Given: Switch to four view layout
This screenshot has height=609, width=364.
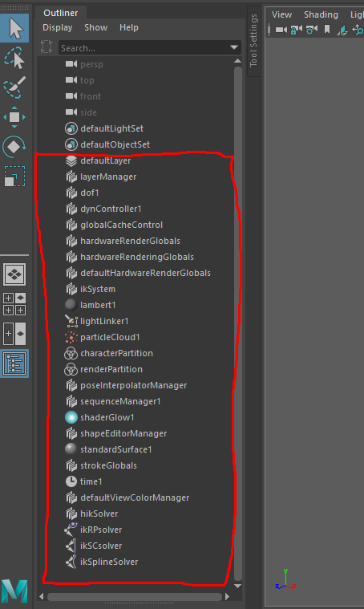Looking at the screenshot, I should 14,304.
